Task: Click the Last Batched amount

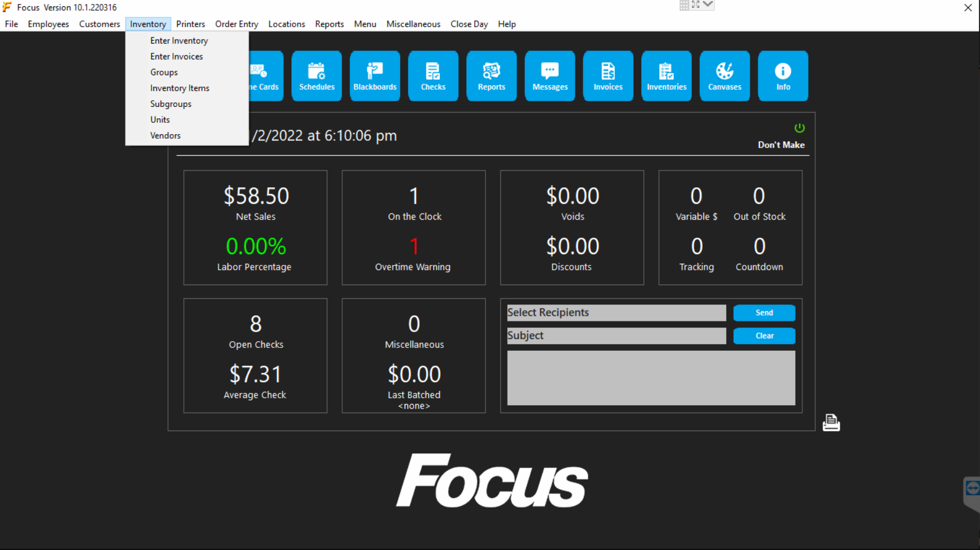Action: click(414, 375)
